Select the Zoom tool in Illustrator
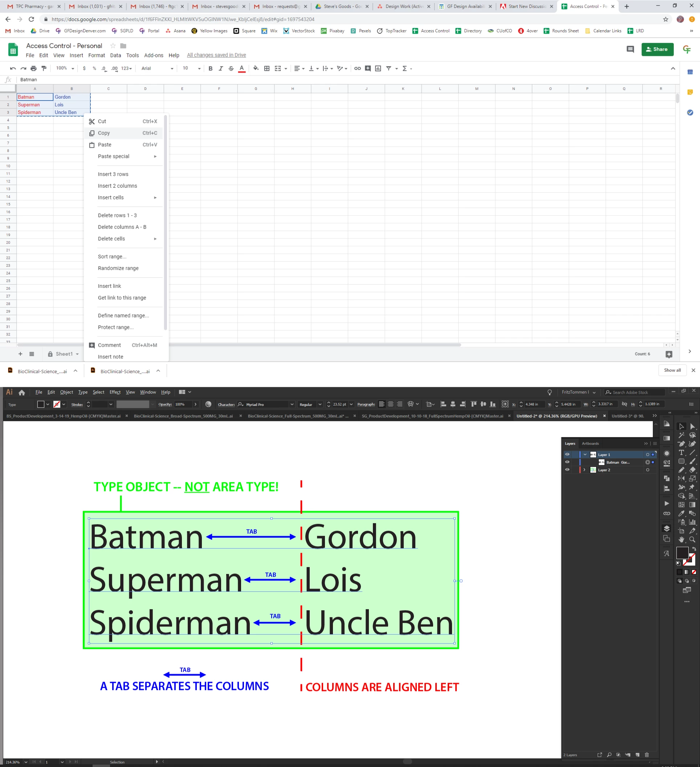Screen dimensions: 700x767 (692, 539)
